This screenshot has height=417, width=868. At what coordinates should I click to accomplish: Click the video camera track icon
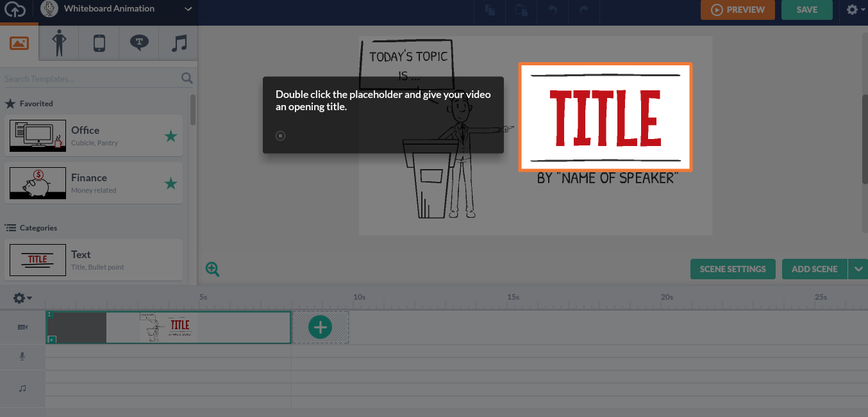tap(22, 327)
